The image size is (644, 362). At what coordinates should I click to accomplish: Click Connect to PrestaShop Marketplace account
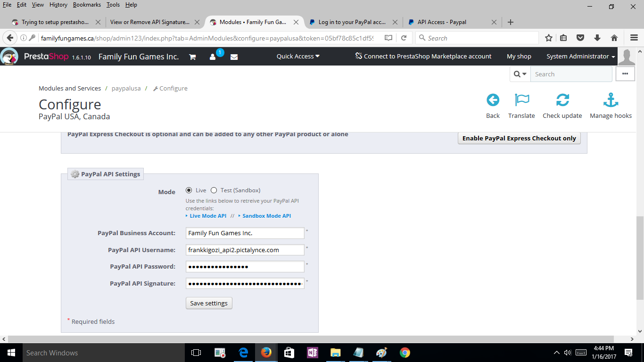(423, 56)
